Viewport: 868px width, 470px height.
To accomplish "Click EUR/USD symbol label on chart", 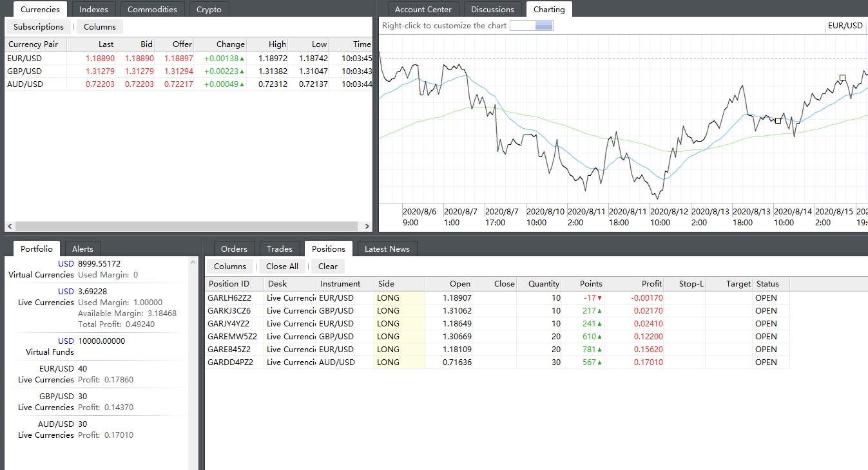I will click(845, 26).
